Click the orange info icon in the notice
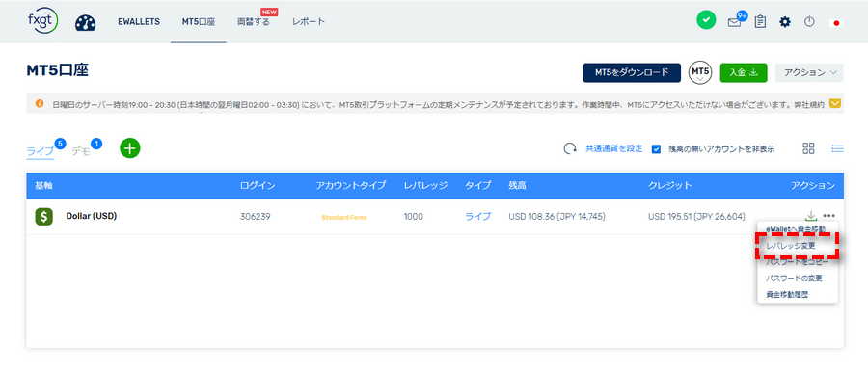 click(40, 103)
